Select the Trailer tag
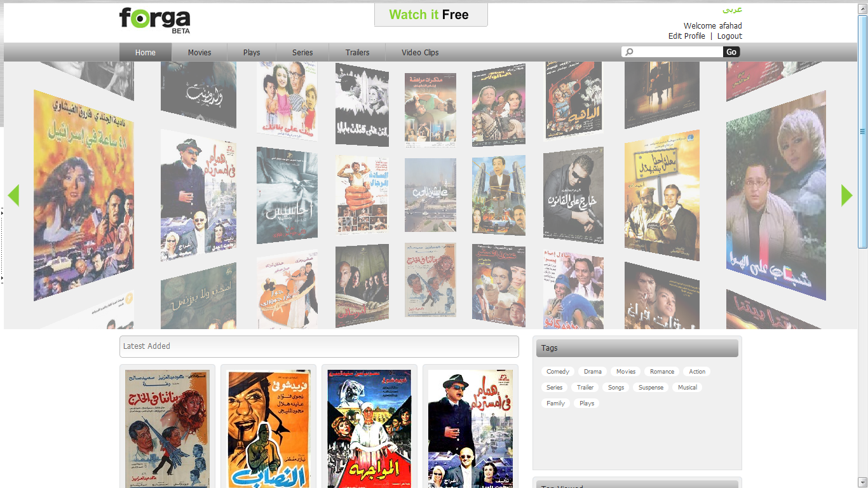 coord(585,388)
